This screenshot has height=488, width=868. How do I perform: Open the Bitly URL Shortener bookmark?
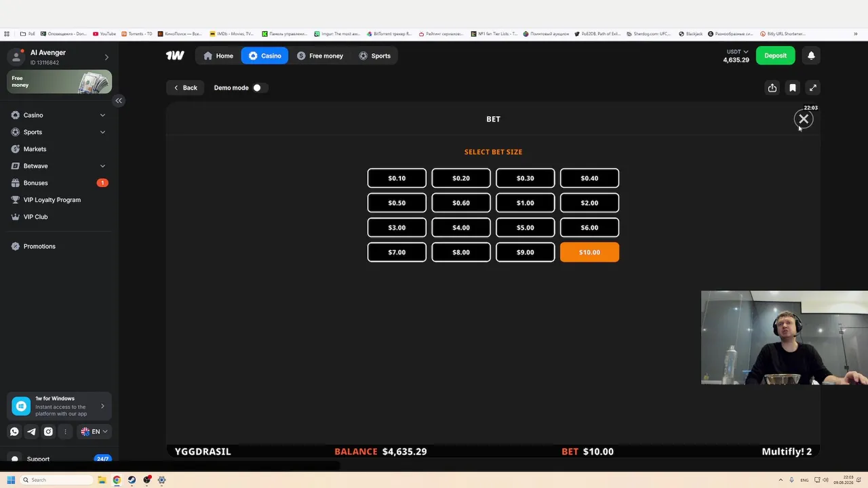click(783, 33)
